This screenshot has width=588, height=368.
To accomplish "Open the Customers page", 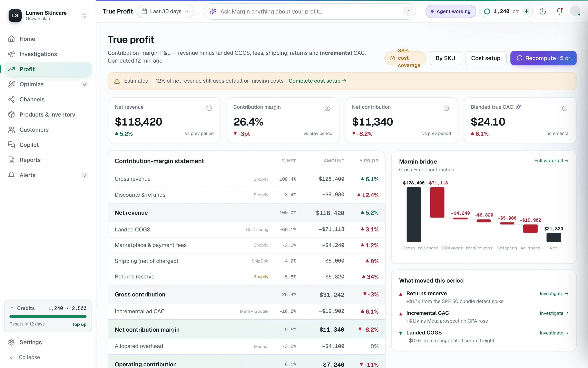I will (48, 130).
